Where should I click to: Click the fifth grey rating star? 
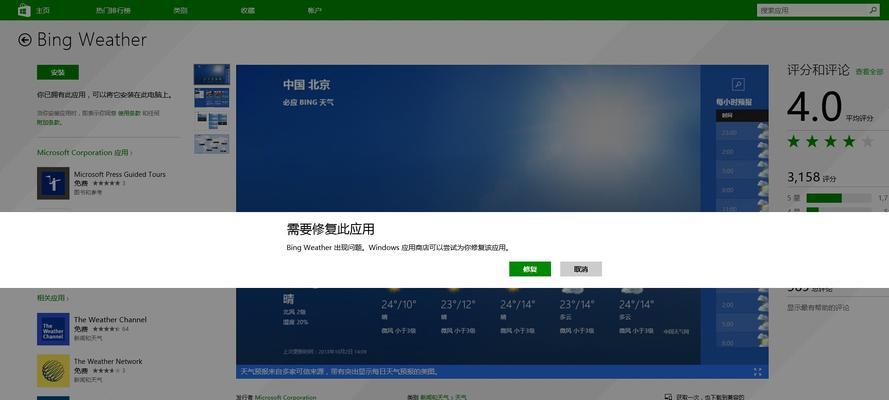867,142
